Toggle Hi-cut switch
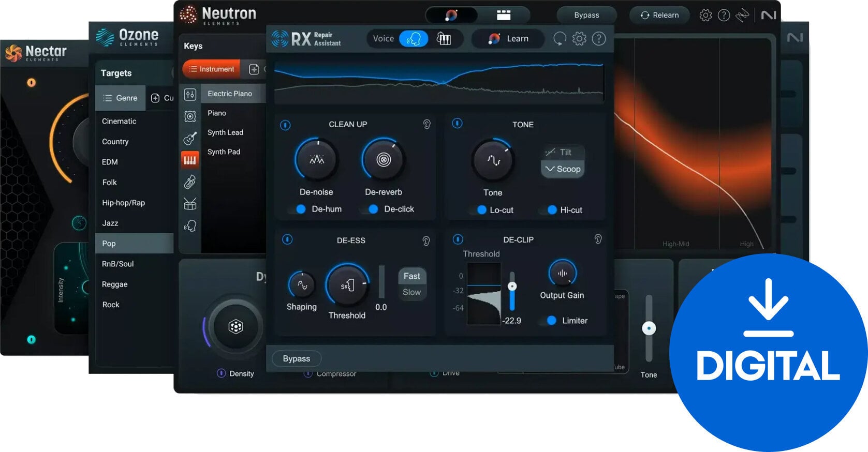868x452 pixels. (x=549, y=210)
